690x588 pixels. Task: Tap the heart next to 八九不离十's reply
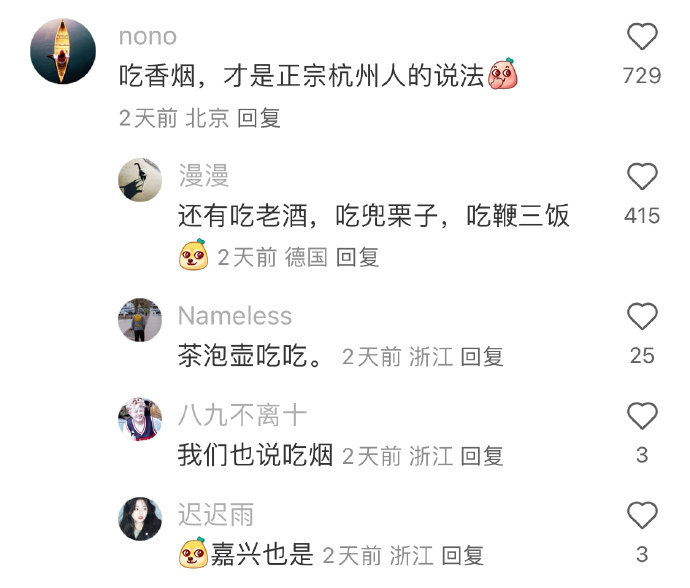[642, 415]
